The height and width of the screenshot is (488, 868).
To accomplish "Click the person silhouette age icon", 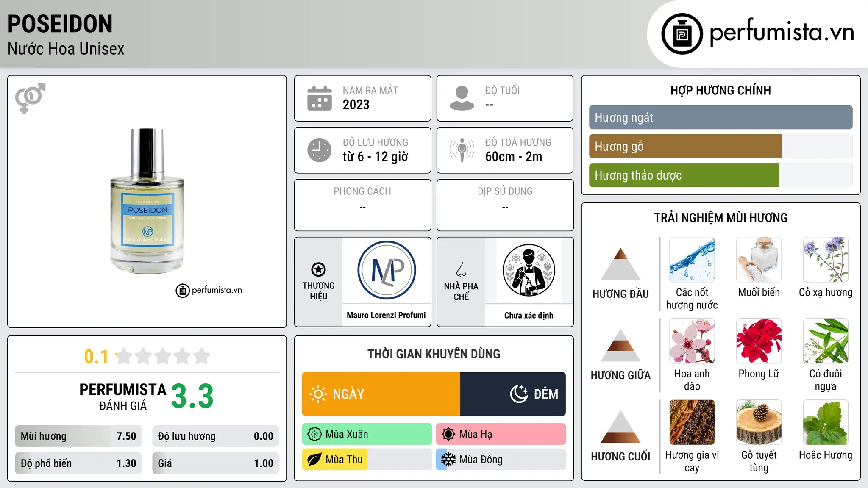I will point(462,98).
